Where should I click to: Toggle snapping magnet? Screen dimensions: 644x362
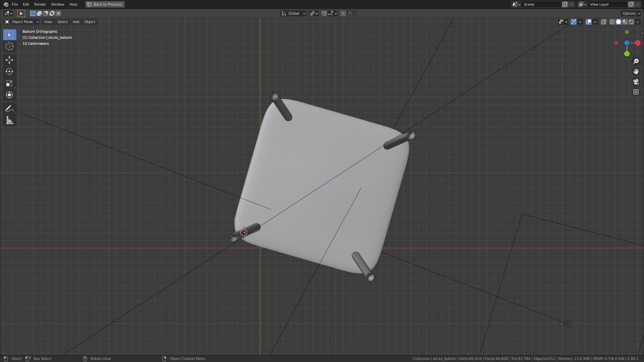[x=324, y=13]
